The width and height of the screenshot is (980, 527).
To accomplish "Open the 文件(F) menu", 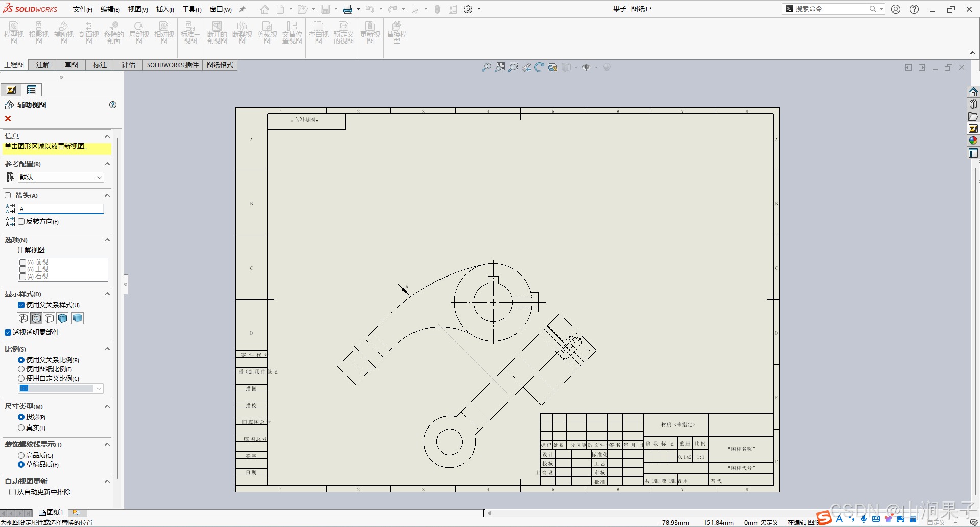I will [82, 9].
